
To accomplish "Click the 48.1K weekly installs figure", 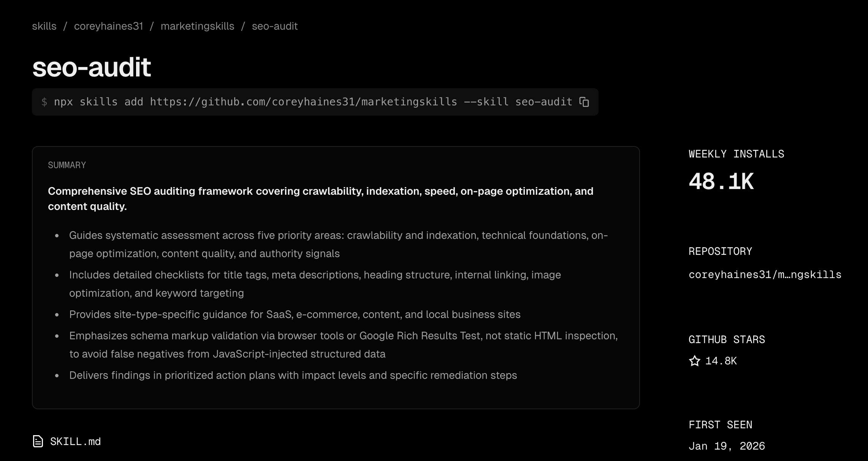I will pyautogui.click(x=721, y=181).
